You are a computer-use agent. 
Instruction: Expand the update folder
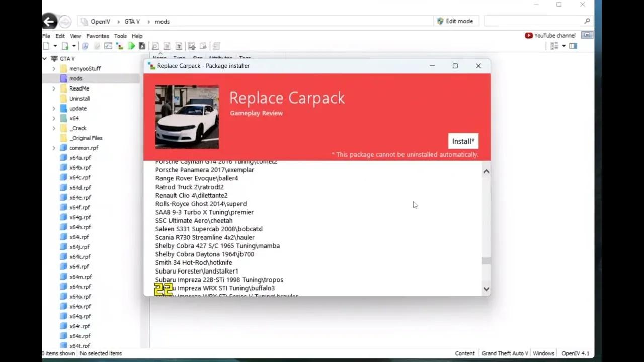54,108
